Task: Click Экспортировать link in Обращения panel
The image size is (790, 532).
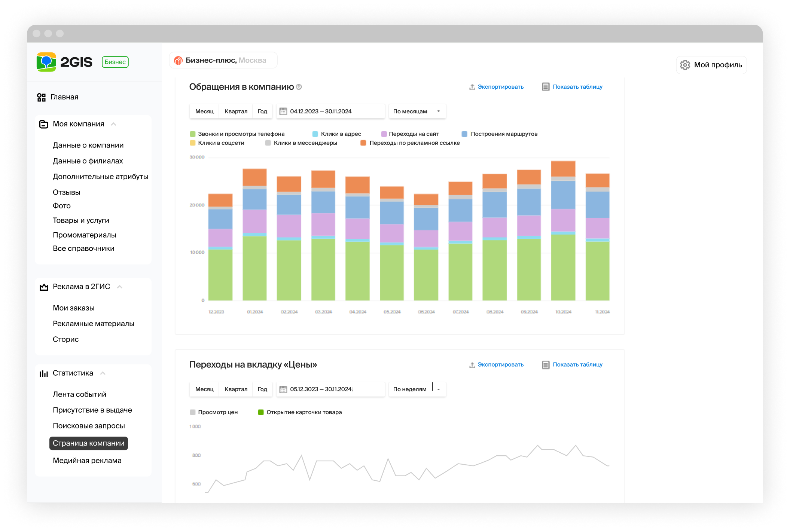Action: [x=500, y=87]
